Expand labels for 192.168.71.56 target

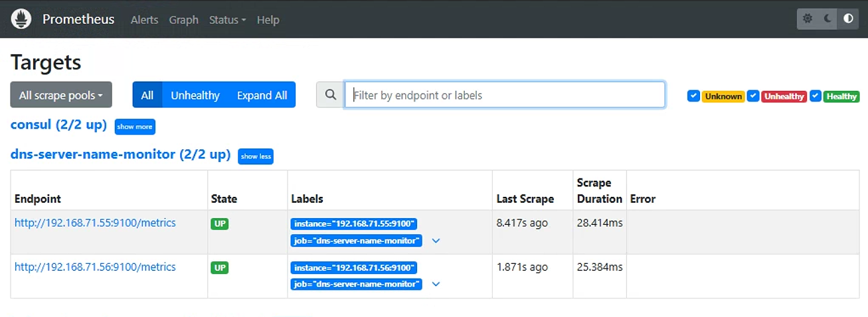coord(436,285)
